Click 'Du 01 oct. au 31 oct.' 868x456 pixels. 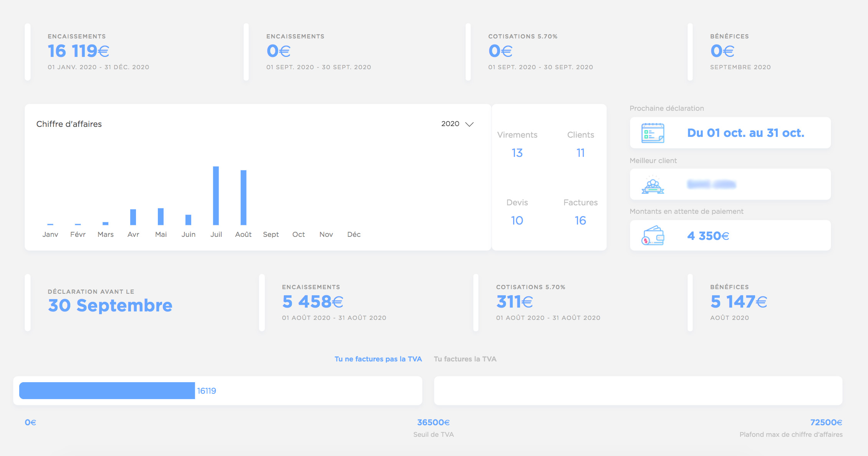click(746, 132)
